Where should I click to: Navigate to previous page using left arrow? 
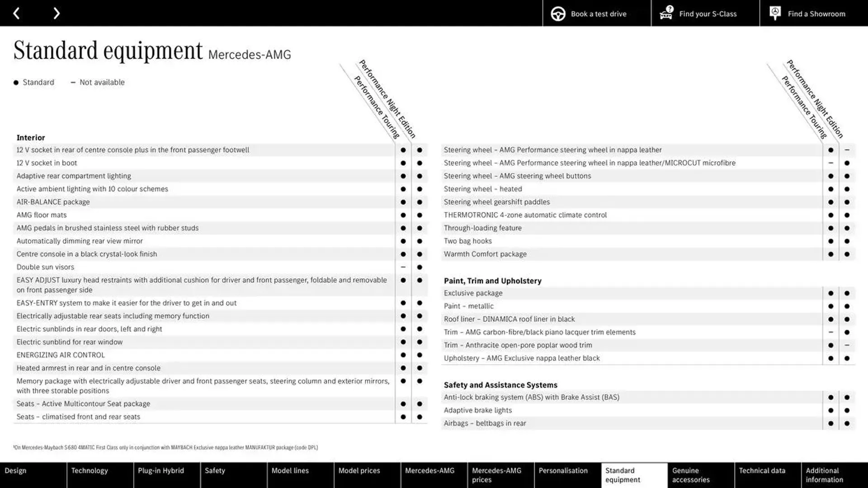point(16,13)
